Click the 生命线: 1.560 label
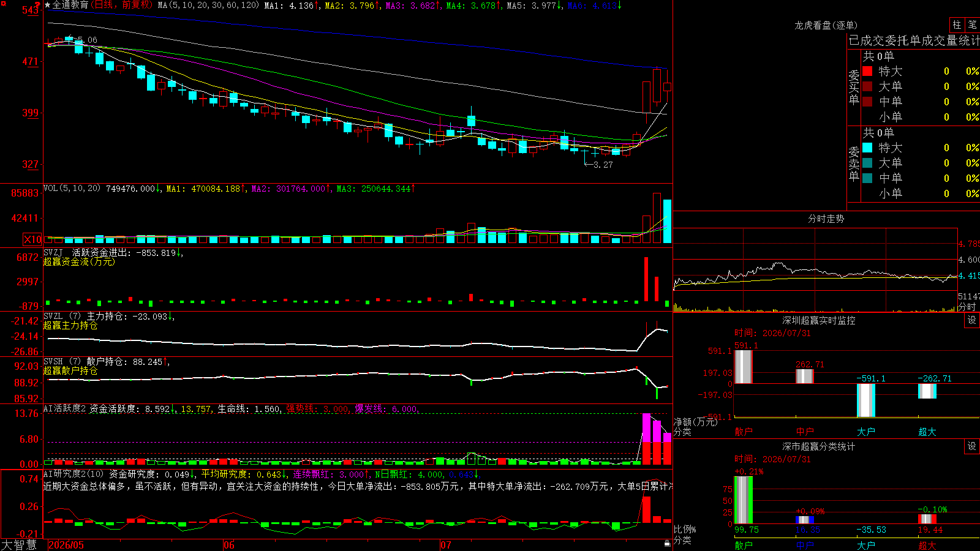 tap(249, 408)
